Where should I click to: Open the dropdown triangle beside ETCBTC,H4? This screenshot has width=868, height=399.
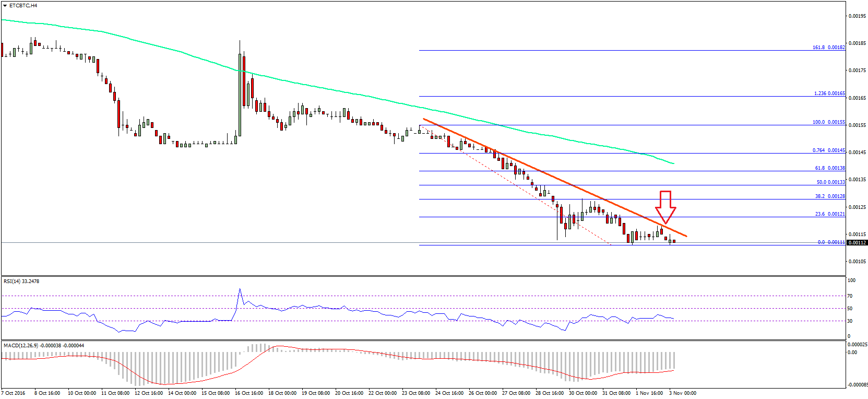(5, 6)
